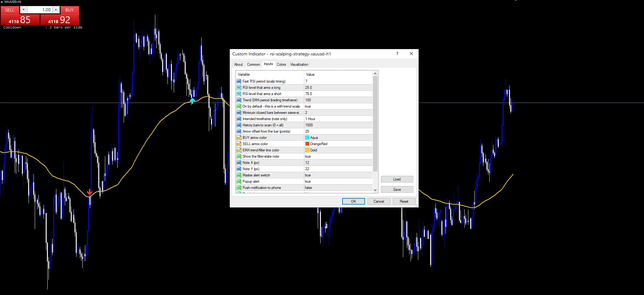Click the SELL one-click trading button
Screen dimensions: 644x295
pyautogui.click(x=10, y=10)
